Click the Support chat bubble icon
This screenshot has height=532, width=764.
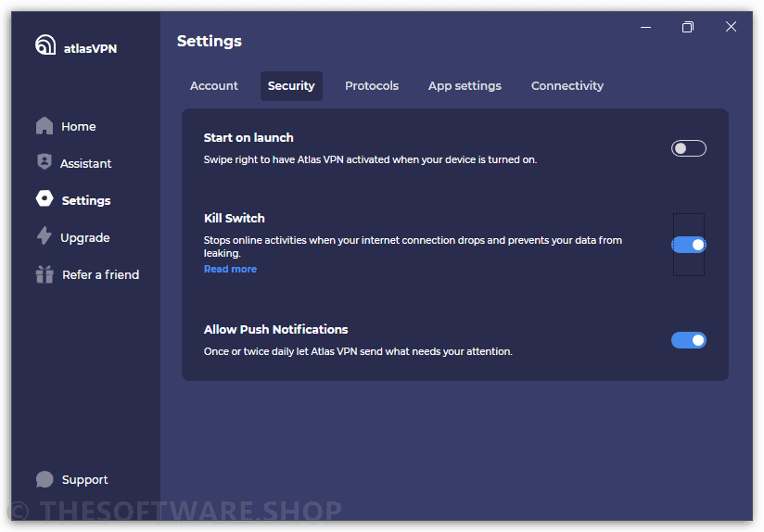click(x=45, y=479)
